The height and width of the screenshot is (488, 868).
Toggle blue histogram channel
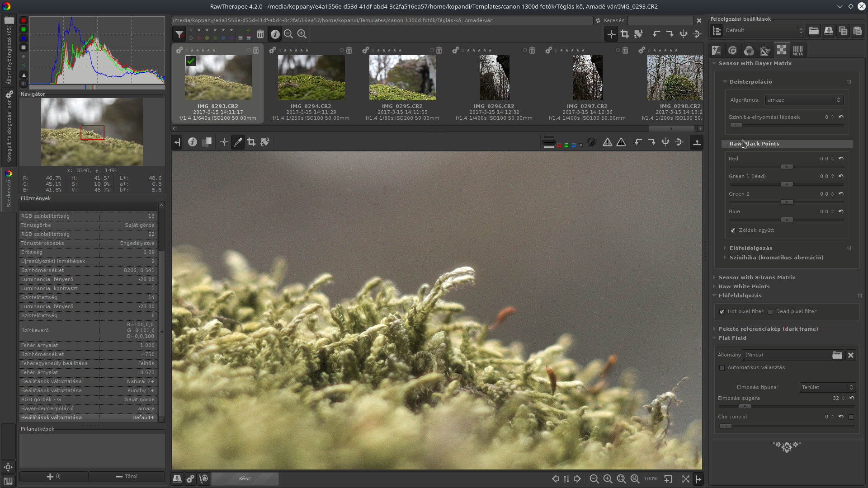[24, 38]
